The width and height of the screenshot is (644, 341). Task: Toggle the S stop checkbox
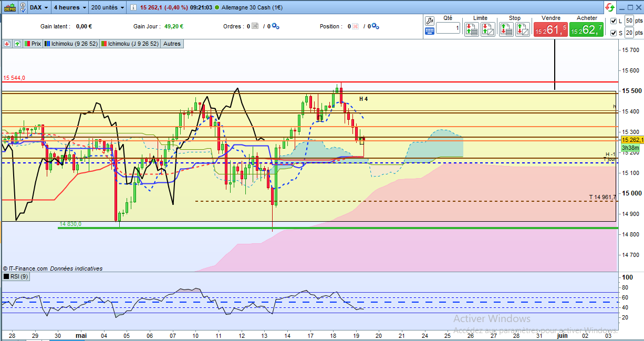614,33
